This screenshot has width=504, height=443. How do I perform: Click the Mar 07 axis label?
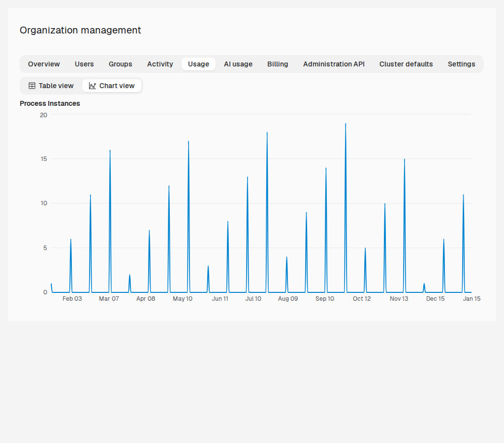109,299
